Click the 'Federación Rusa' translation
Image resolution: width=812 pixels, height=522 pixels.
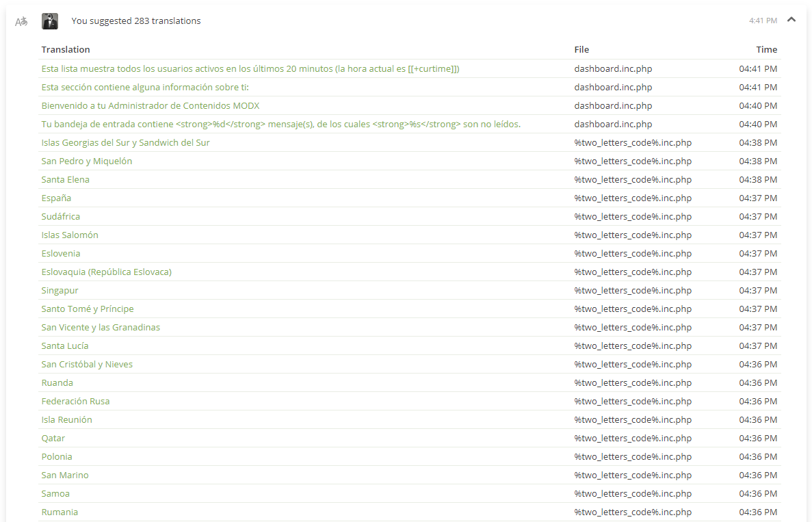75,401
